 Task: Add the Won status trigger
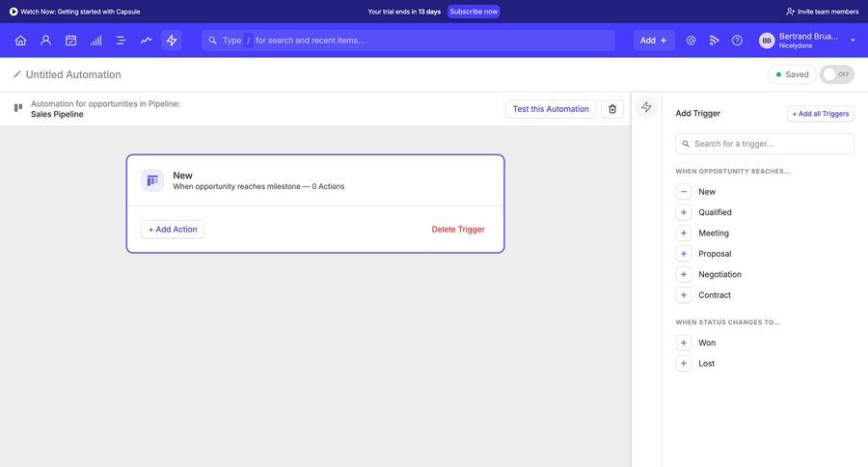pyautogui.click(x=684, y=343)
